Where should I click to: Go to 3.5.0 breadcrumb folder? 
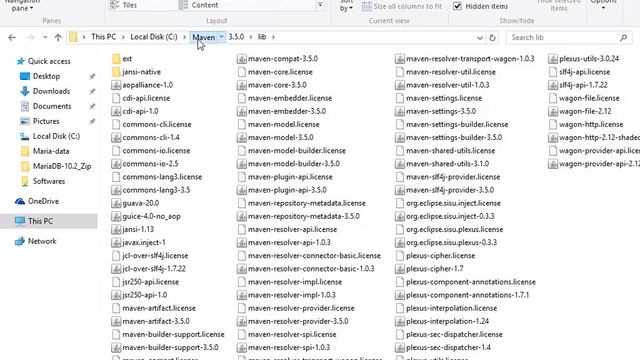point(236,37)
